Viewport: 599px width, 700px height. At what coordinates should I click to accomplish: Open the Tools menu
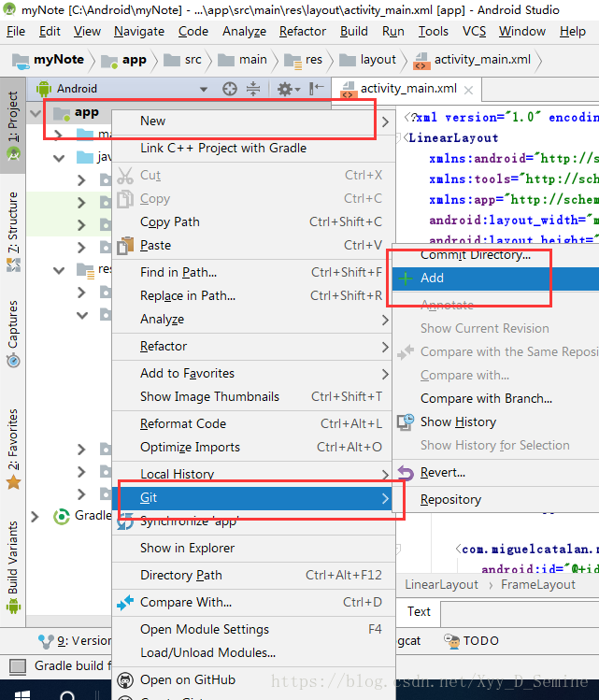coord(433,31)
